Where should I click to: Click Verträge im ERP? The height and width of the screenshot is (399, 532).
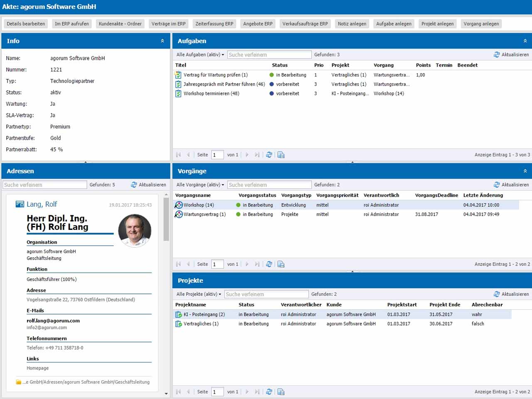tap(169, 24)
